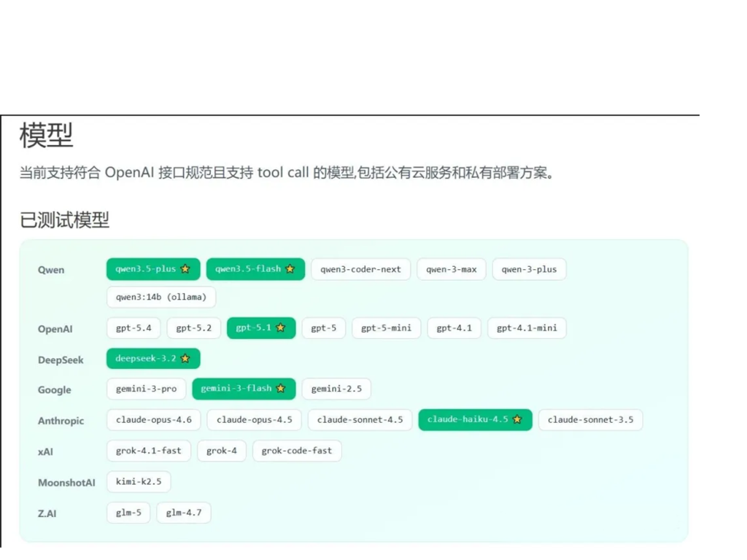Choose the gpt-4.1-mini model chip
Image resolution: width=747 pixels, height=560 pixels.
tap(527, 327)
